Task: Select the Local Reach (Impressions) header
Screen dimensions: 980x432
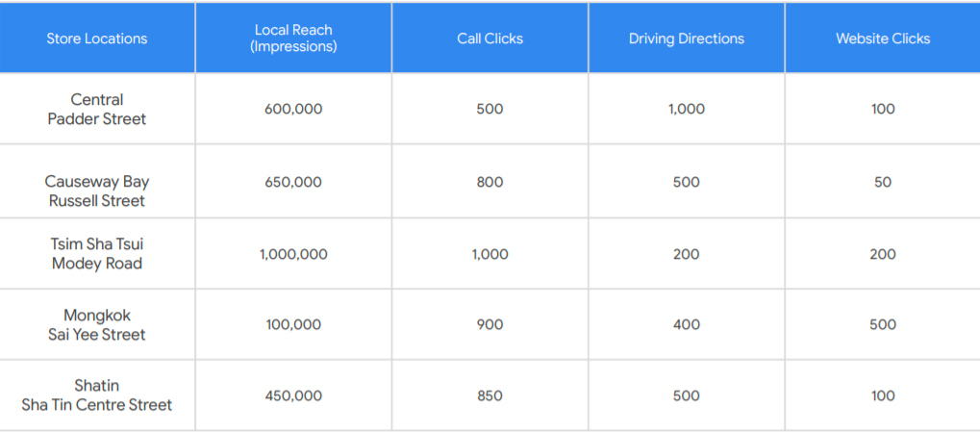Action: (293, 38)
